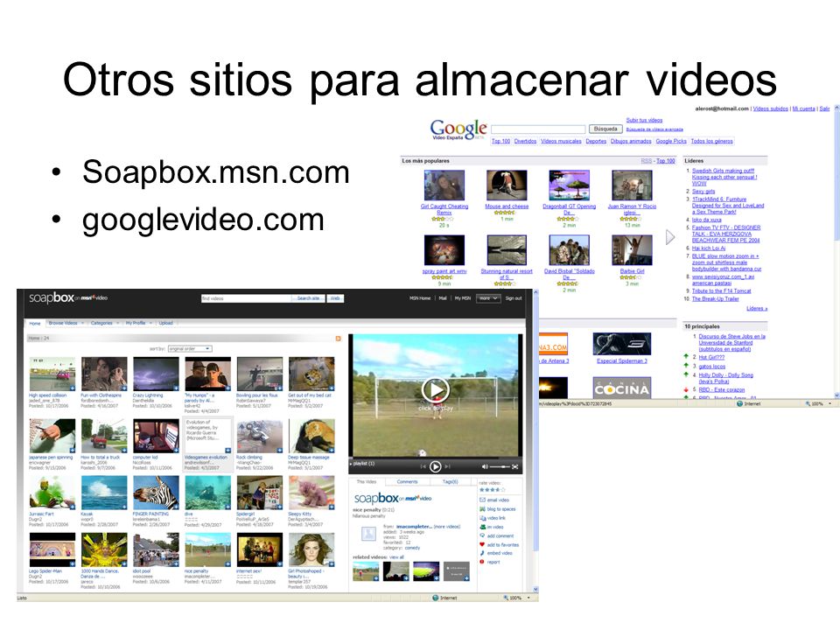Click the add comment icon
The width and height of the screenshot is (840, 630).
pos(482,535)
